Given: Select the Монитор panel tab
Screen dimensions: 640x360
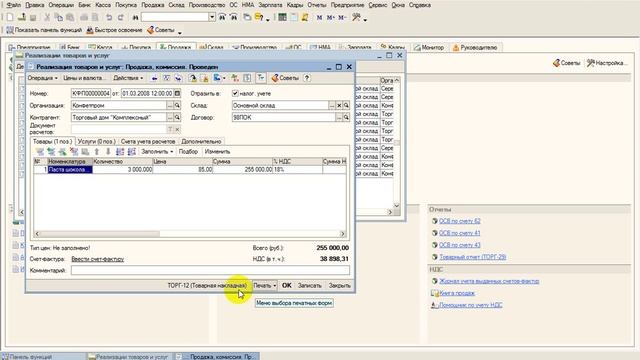Looking at the screenshot, I should [x=429, y=47].
